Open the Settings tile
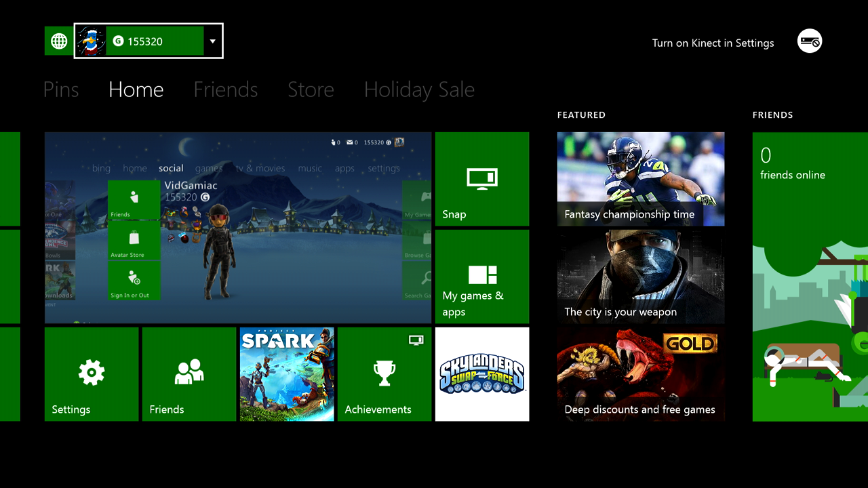Viewport: 868px width, 488px height. pyautogui.click(x=92, y=374)
